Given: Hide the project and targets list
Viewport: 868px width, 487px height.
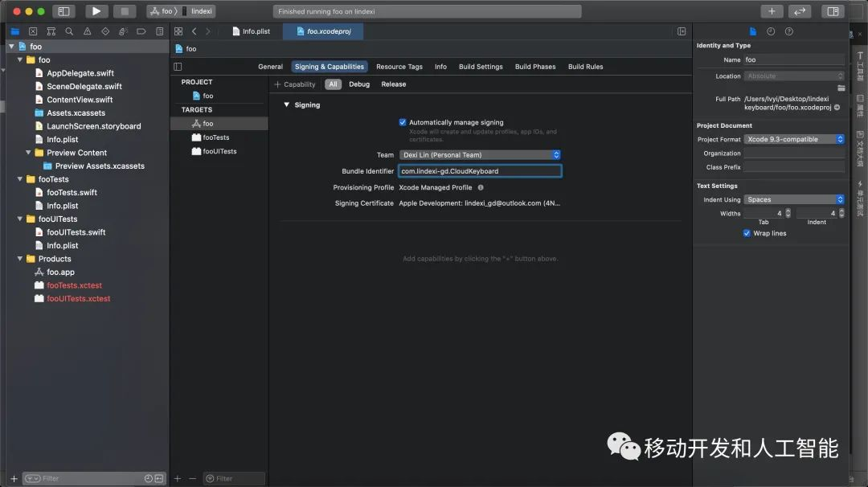Looking at the screenshot, I should point(178,67).
